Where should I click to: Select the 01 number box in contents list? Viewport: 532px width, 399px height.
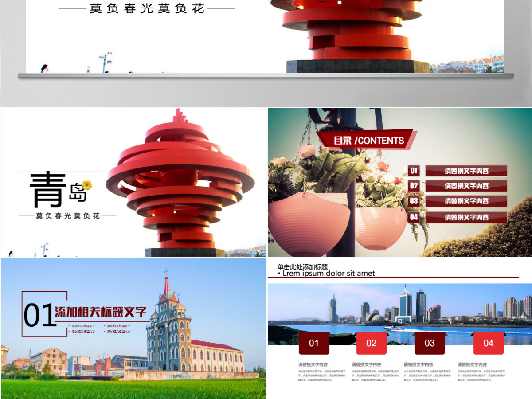414,171
